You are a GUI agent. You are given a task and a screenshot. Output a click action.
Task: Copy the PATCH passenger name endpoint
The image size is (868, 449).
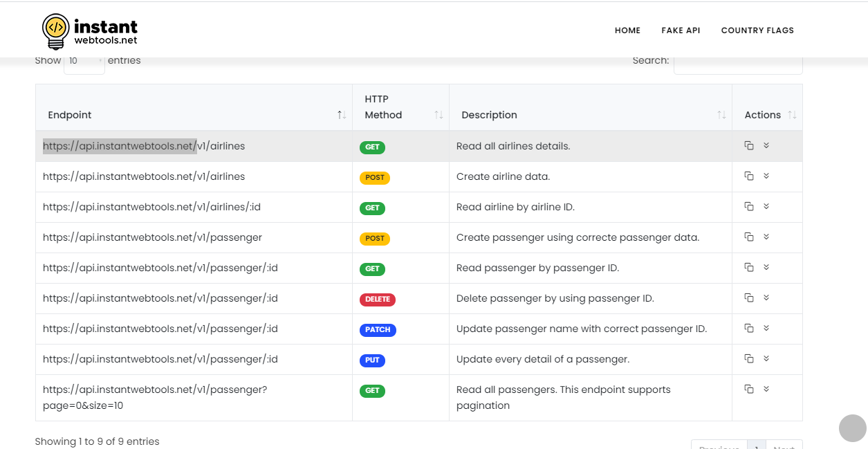pos(748,329)
